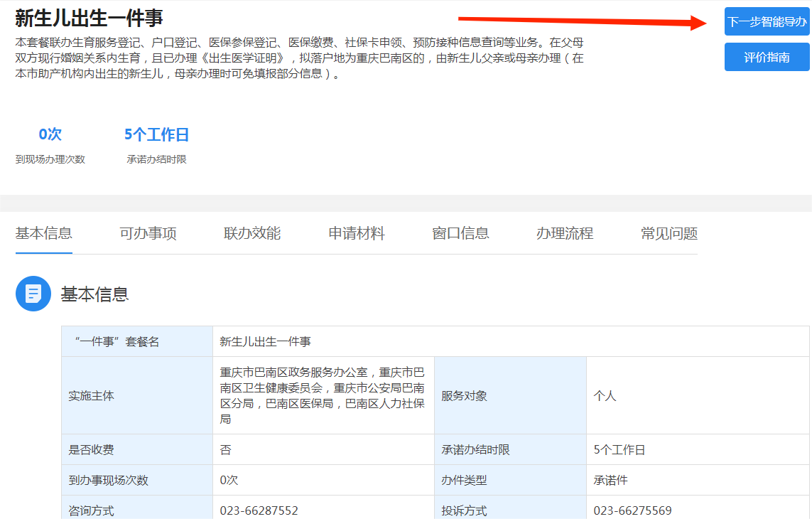Image resolution: width=812 pixels, height=519 pixels.
Task: Click the phone number 023-66287552
Action: (x=259, y=510)
